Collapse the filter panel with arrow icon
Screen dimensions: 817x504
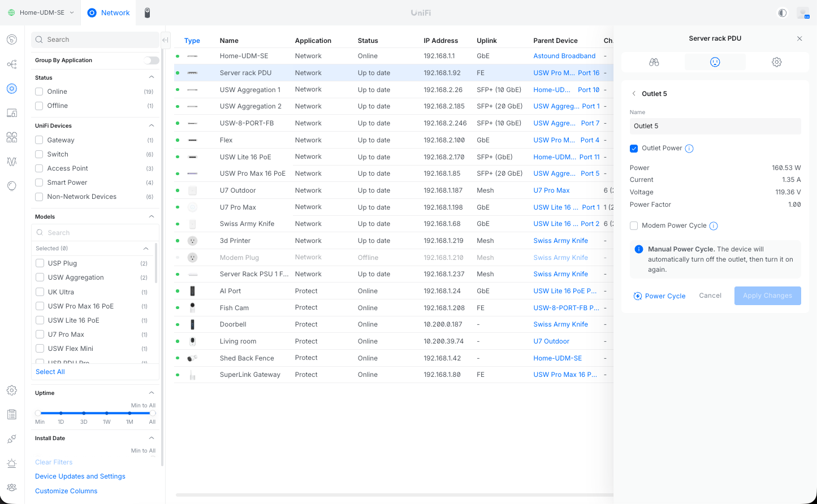[165, 40]
